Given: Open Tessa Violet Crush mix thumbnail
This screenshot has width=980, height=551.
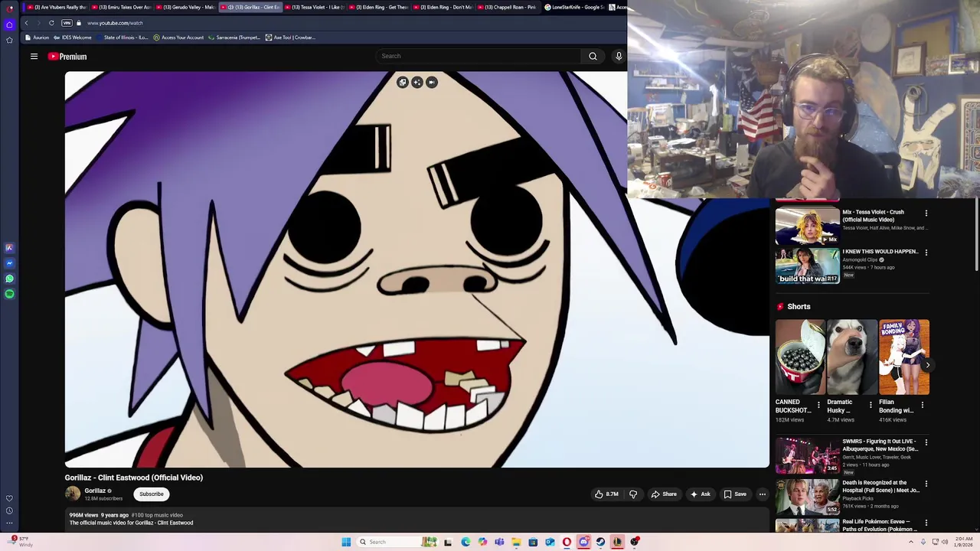Looking at the screenshot, I should pyautogui.click(x=807, y=225).
